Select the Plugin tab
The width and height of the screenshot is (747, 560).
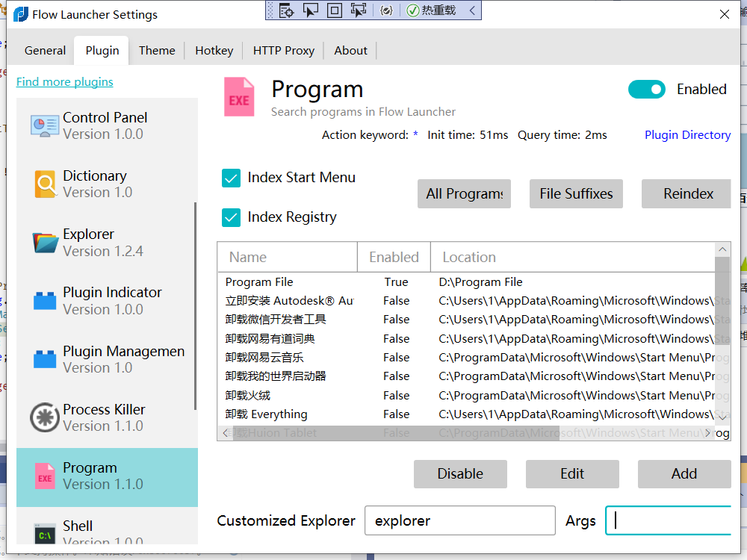102,51
